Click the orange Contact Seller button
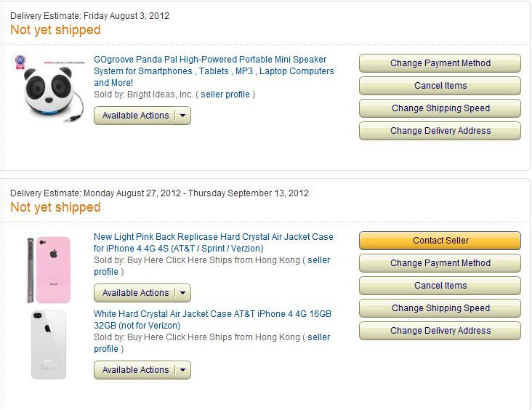The image size is (532, 410). click(440, 241)
